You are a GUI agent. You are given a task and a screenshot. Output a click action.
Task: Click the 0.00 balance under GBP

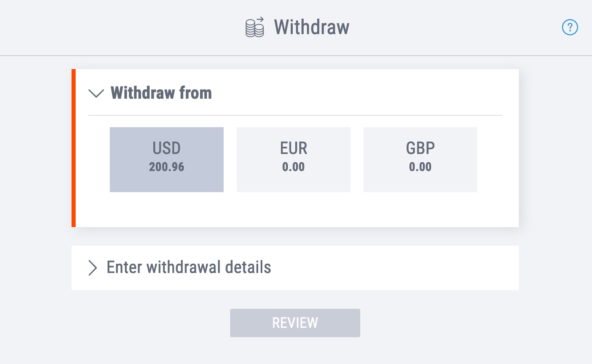click(x=420, y=167)
